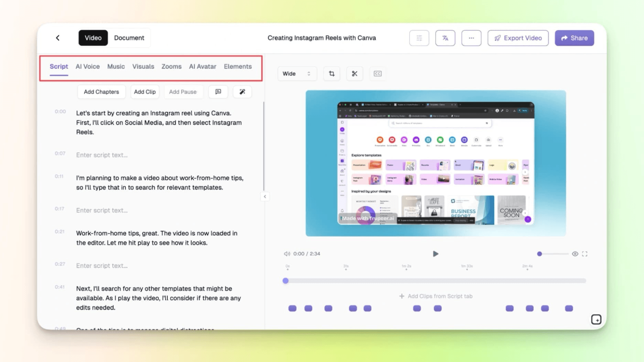Viewport: 644px width, 362px height.
Task: Open the Zooms tab
Action: pyautogui.click(x=171, y=66)
